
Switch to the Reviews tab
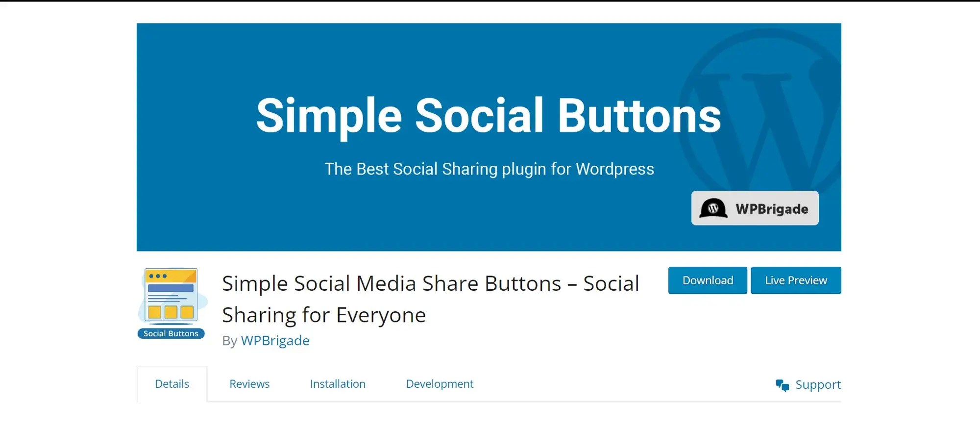[x=249, y=384]
